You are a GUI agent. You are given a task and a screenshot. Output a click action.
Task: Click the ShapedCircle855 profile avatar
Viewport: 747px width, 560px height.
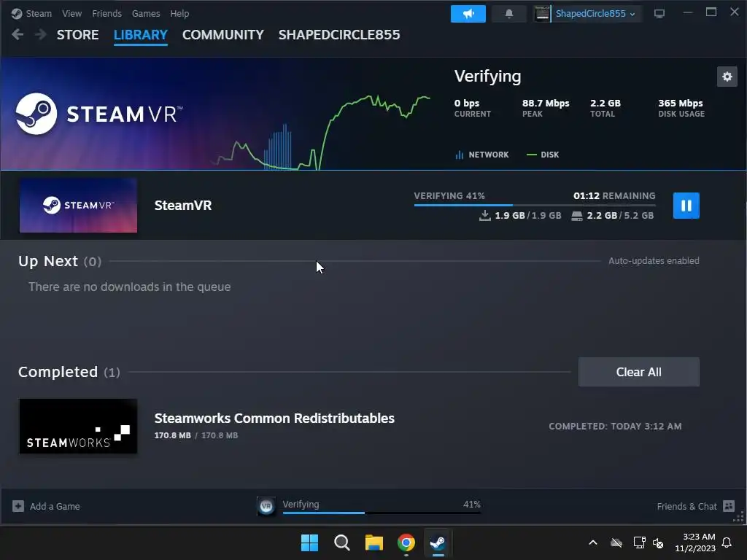tap(542, 14)
